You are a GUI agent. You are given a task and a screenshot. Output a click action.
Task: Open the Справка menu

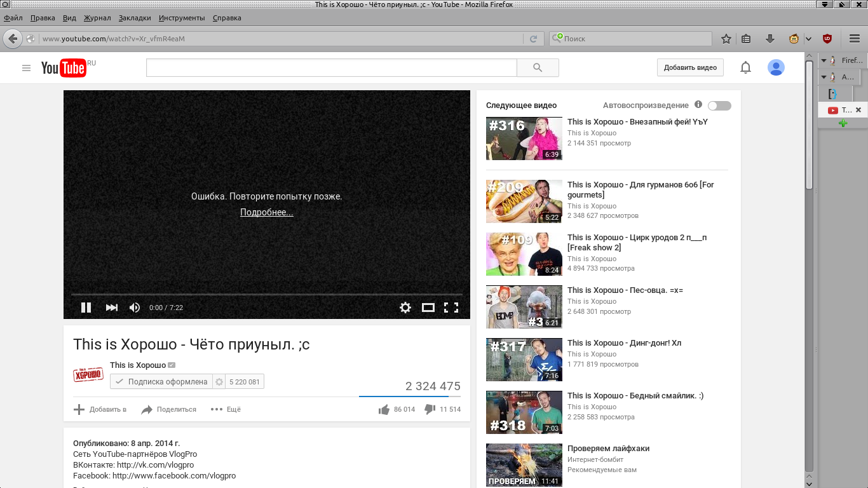tap(227, 18)
